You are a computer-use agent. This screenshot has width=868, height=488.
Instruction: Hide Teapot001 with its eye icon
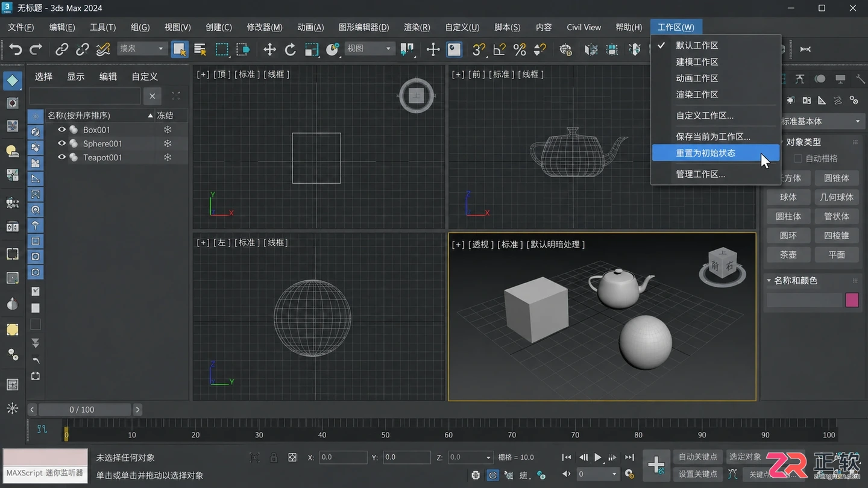tap(61, 157)
